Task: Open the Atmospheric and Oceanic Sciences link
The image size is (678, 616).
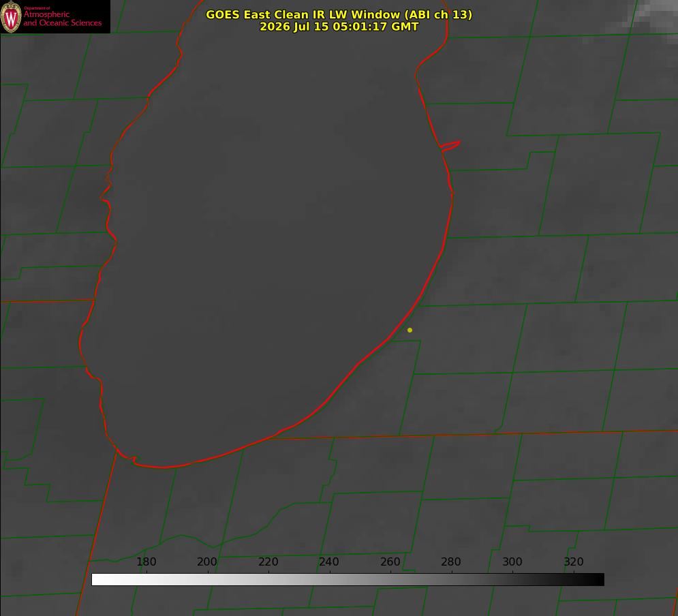Action: tap(62, 18)
